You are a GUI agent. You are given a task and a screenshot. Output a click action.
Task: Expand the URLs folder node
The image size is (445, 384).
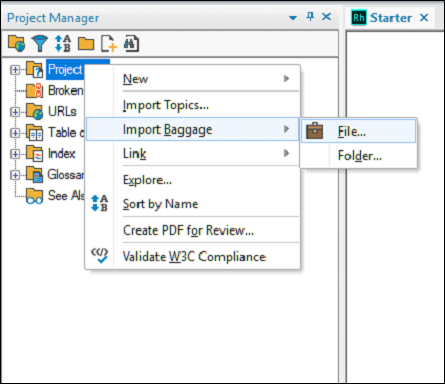(15, 112)
